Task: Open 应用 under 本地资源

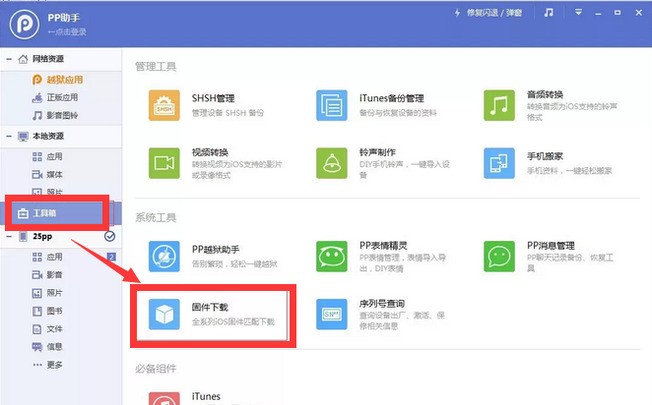Action: 47,156
